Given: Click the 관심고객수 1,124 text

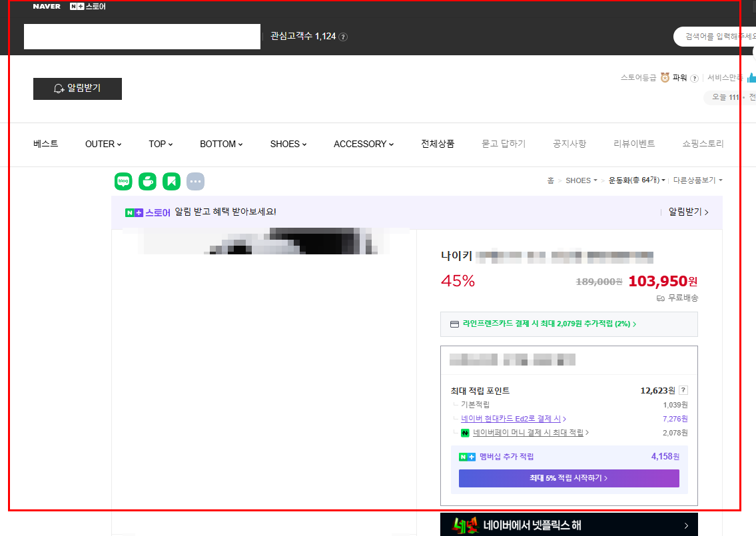Looking at the screenshot, I should point(303,36).
